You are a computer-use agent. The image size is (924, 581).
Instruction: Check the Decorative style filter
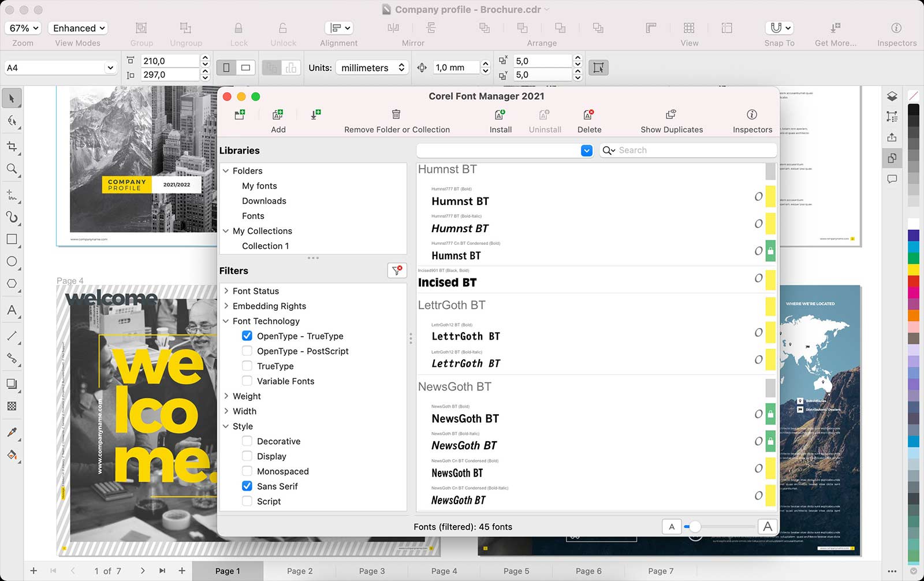click(247, 441)
